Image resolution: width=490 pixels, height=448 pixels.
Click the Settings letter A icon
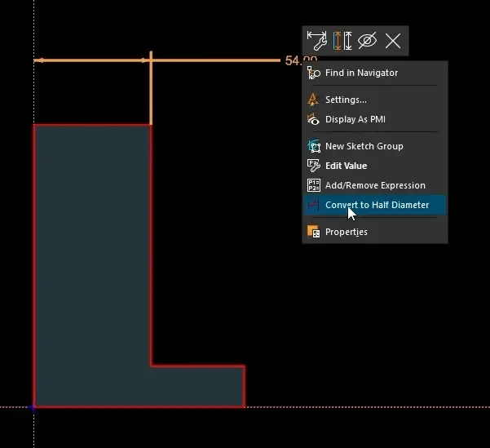pyautogui.click(x=313, y=100)
